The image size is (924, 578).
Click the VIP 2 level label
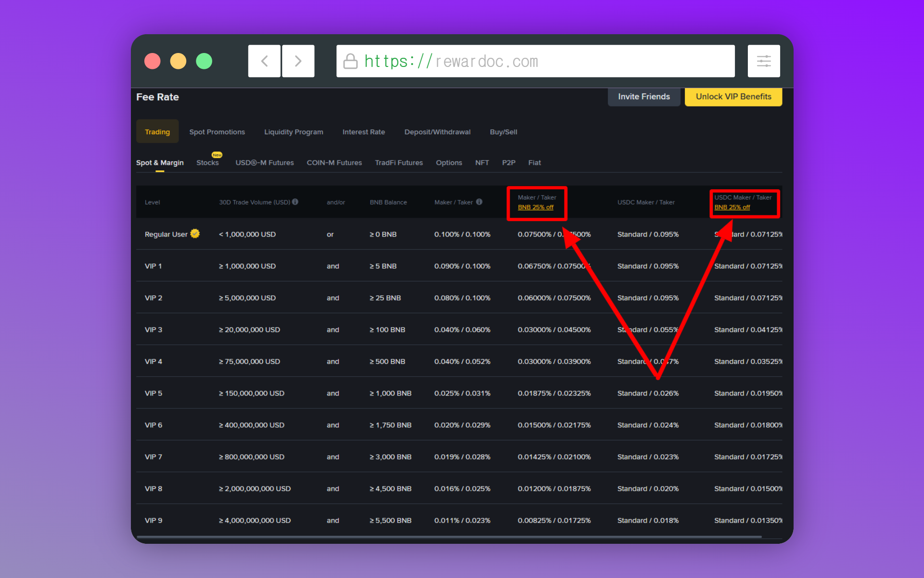tap(154, 298)
